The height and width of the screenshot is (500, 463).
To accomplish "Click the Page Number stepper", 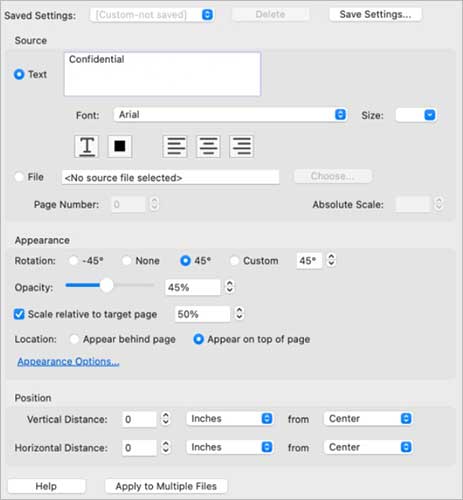I will (x=154, y=204).
